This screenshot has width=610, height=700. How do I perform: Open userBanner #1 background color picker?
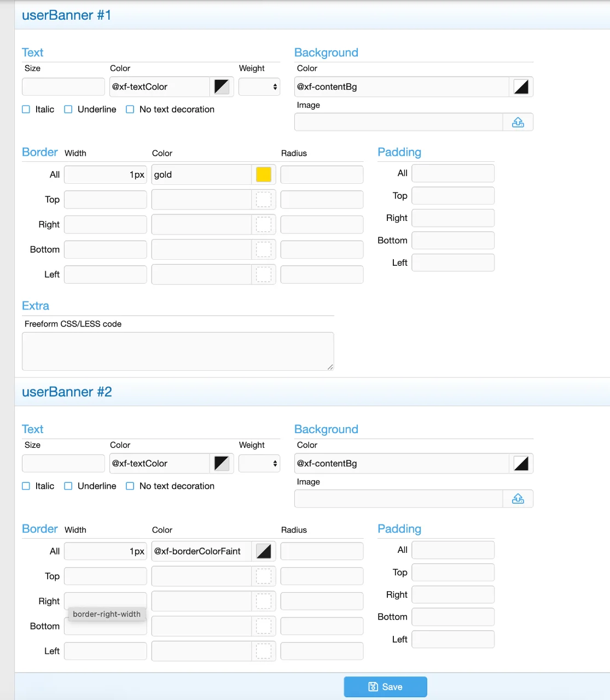click(x=521, y=87)
